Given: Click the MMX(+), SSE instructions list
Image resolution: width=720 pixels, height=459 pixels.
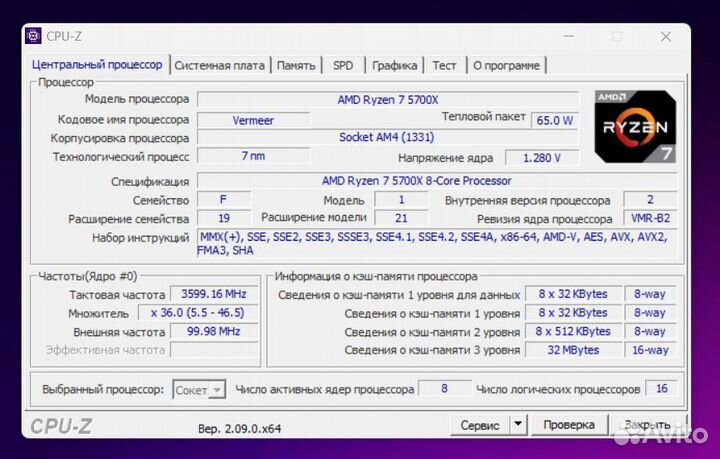Looking at the screenshot, I should pyautogui.click(x=436, y=244).
